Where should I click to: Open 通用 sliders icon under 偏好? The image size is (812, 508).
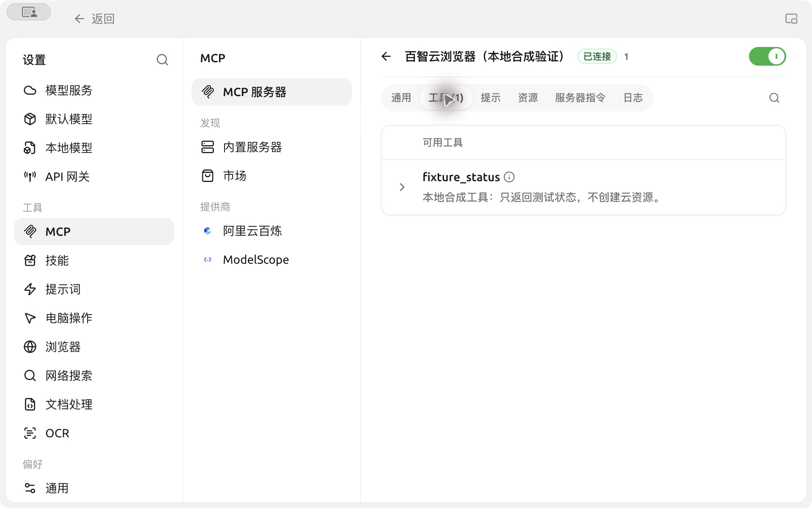(x=30, y=488)
